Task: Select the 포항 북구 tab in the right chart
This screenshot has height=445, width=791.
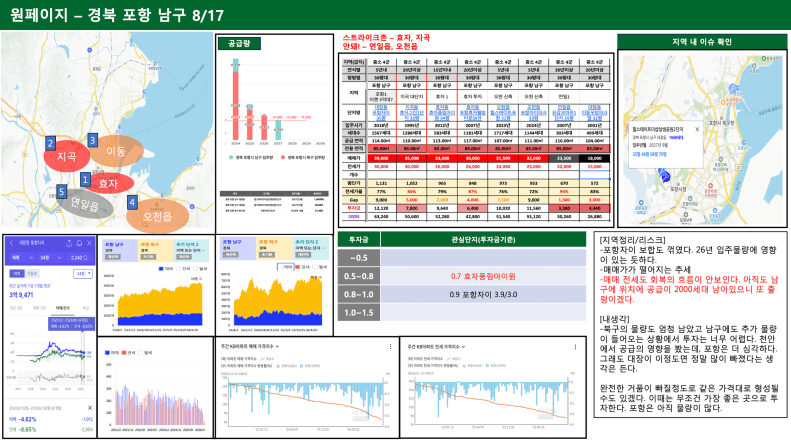Action: click(x=274, y=247)
